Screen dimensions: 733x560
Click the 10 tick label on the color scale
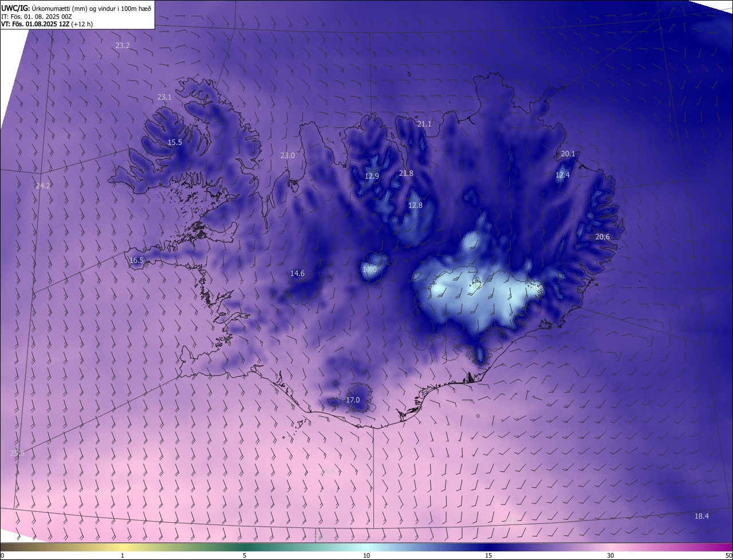click(366, 555)
